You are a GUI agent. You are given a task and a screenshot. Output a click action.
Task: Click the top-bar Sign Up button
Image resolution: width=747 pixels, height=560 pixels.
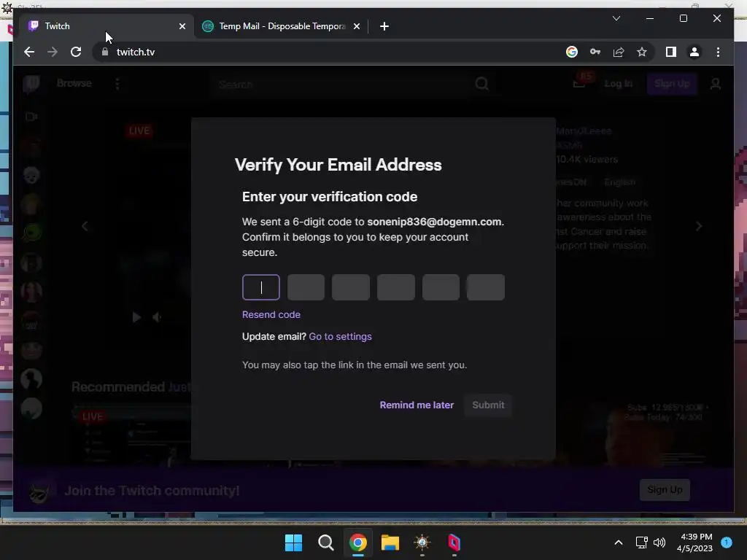pos(672,84)
